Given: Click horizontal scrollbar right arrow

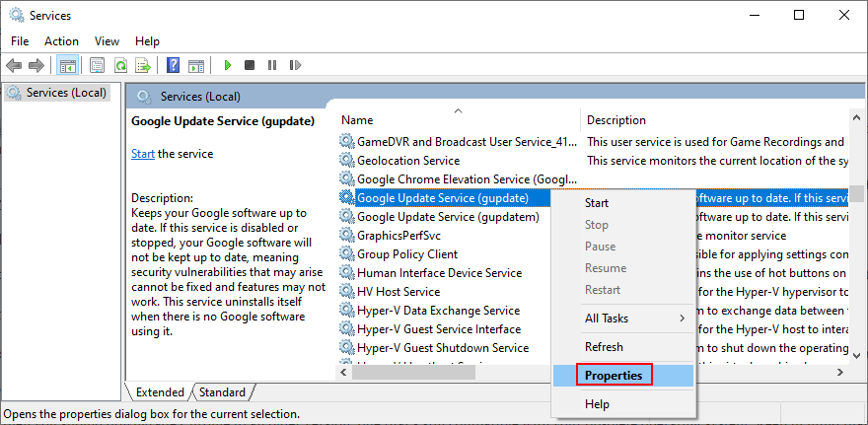Looking at the screenshot, I should [840, 373].
